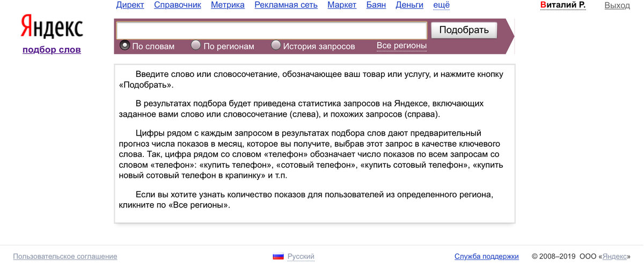Viewport: 644px width, 272px height.
Task: Open the Русский language switcher
Action: [301, 256]
